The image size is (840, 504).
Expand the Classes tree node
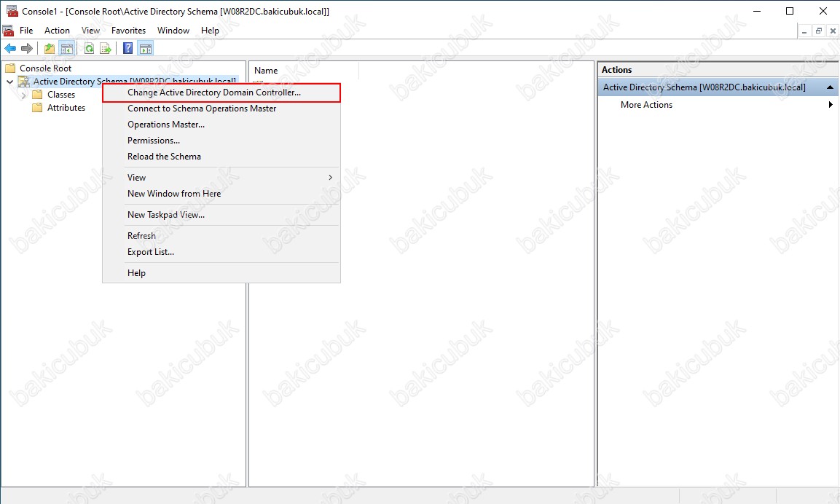tap(23, 95)
